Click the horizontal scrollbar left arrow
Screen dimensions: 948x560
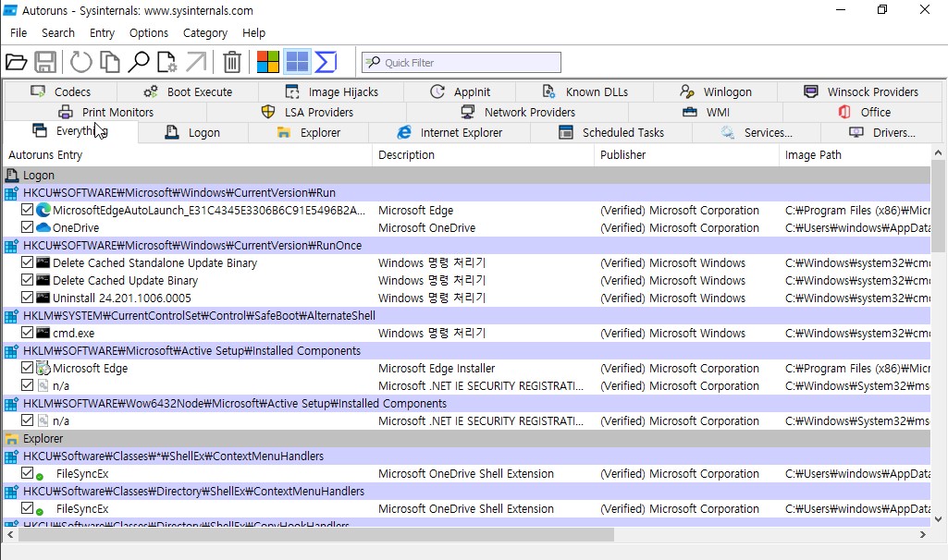coord(10,535)
